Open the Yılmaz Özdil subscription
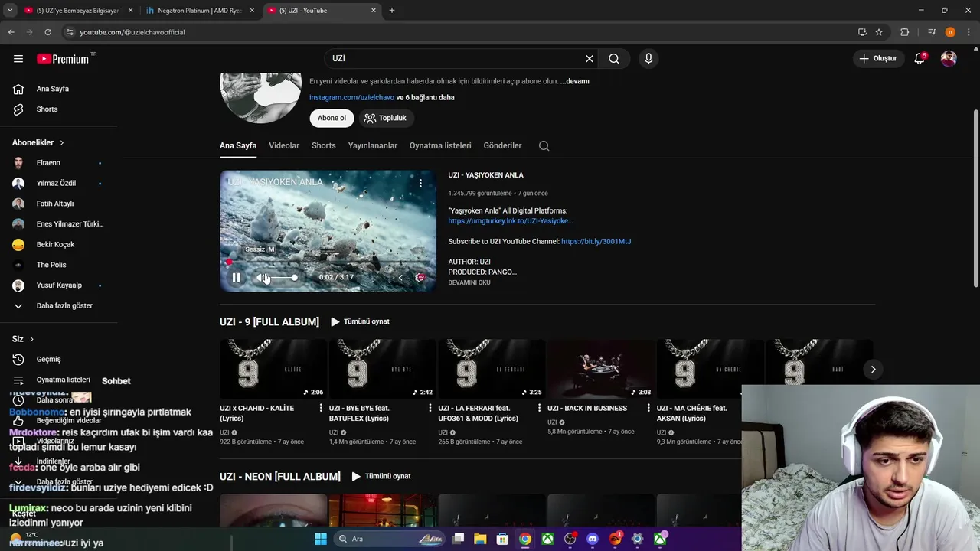Viewport: 980px width, 551px height. tap(57, 184)
